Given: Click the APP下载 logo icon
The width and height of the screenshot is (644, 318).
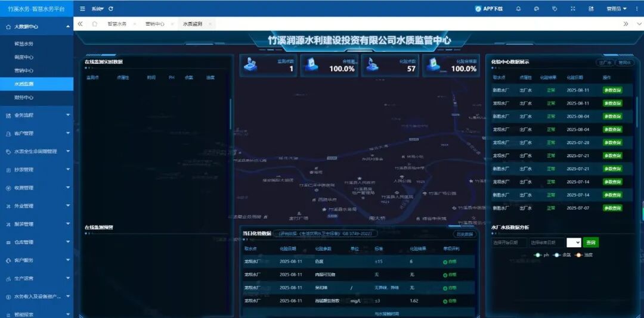Looking at the screenshot, I should pyautogui.click(x=478, y=8).
